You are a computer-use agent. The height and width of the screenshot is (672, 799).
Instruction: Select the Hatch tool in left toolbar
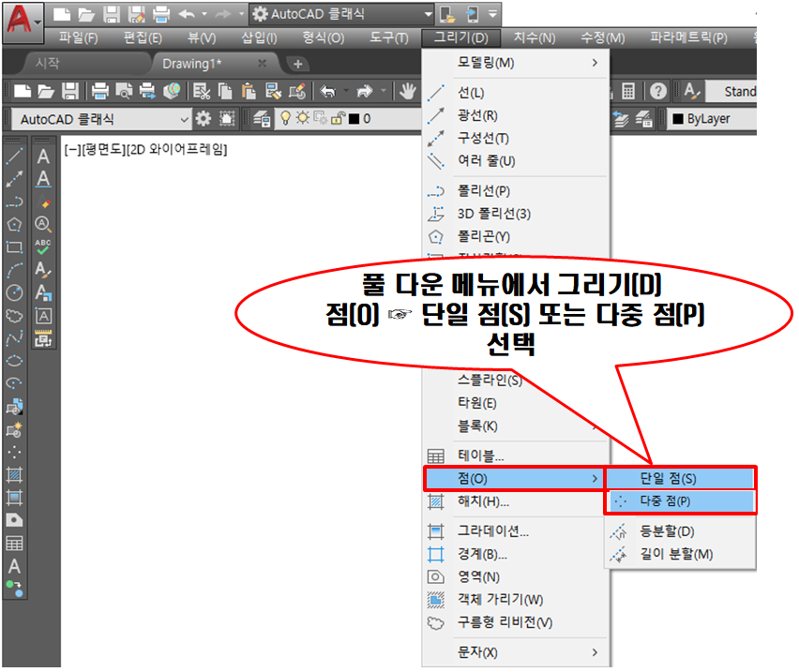coord(14,475)
